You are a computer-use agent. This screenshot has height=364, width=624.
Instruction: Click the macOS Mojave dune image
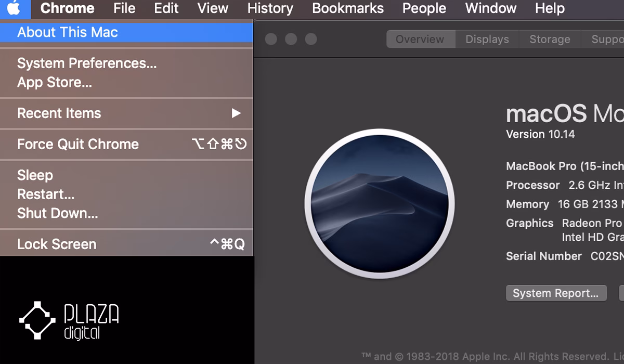[380, 204]
